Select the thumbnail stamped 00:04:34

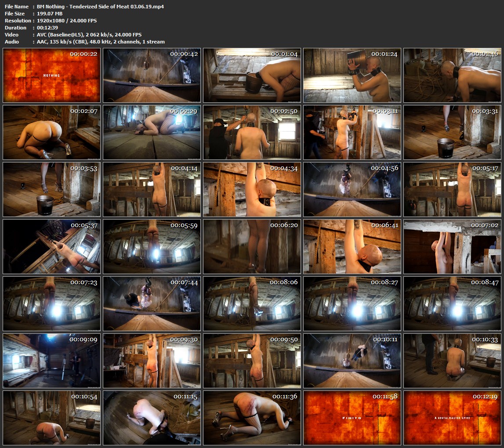tap(252, 190)
